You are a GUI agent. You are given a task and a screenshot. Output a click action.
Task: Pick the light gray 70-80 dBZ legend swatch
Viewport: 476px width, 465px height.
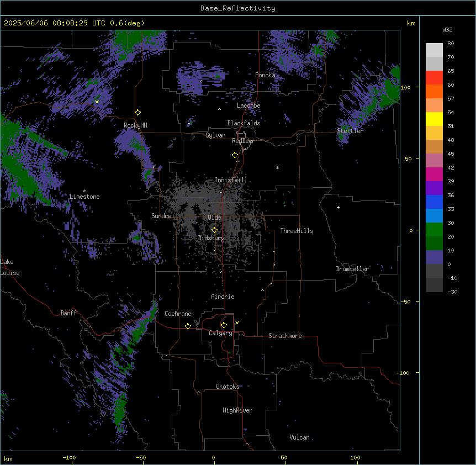434,50
